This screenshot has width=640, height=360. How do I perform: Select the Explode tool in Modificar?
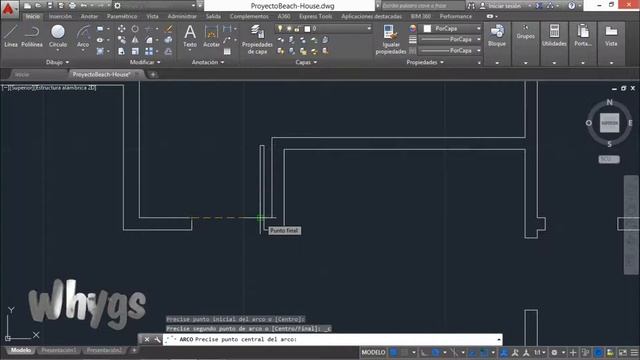pyautogui.click(x=168, y=40)
